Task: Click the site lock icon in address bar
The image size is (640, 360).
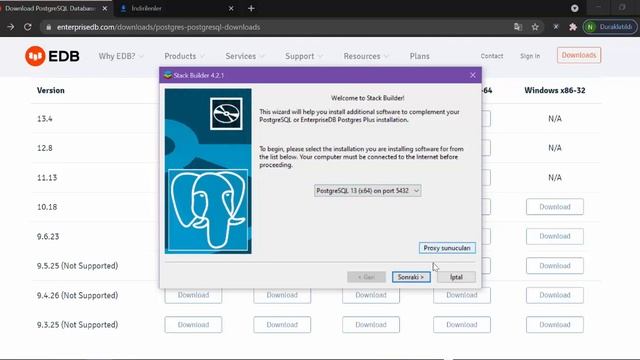Action: coord(49,27)
